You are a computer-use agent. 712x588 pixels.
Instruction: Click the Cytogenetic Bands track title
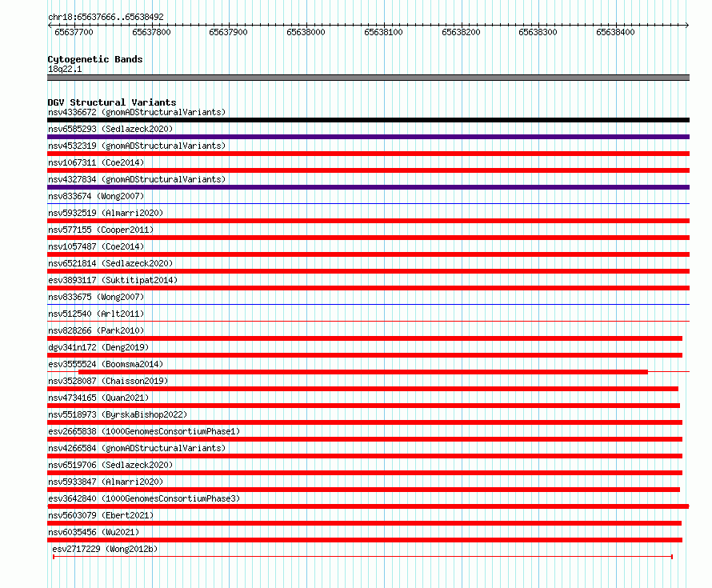click(95, 59)
